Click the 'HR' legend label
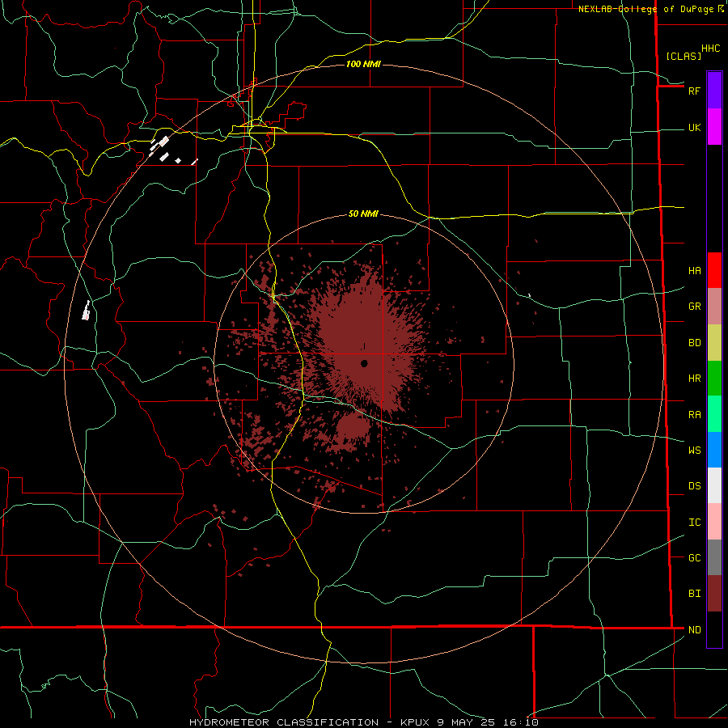Screen dimensions: 728x728 pyautogui.click(x=694, y=379)
